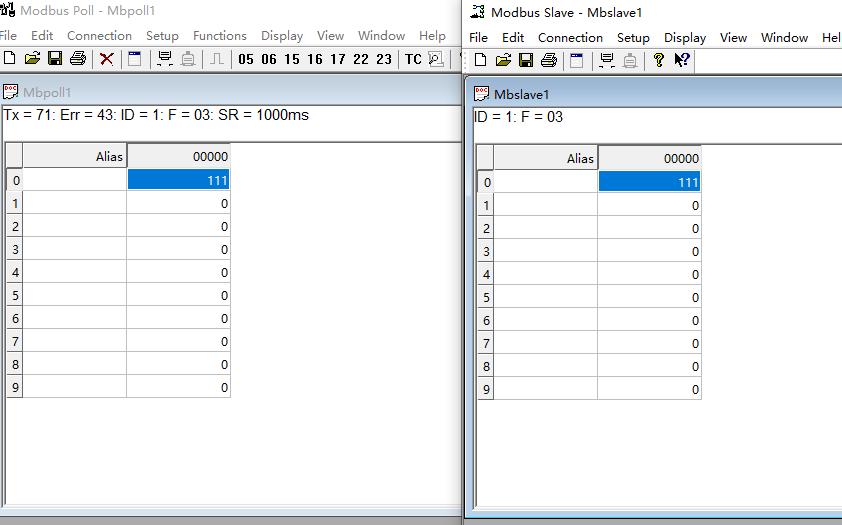Click the red X delete icon in Modbus Poll

[107, 59]
